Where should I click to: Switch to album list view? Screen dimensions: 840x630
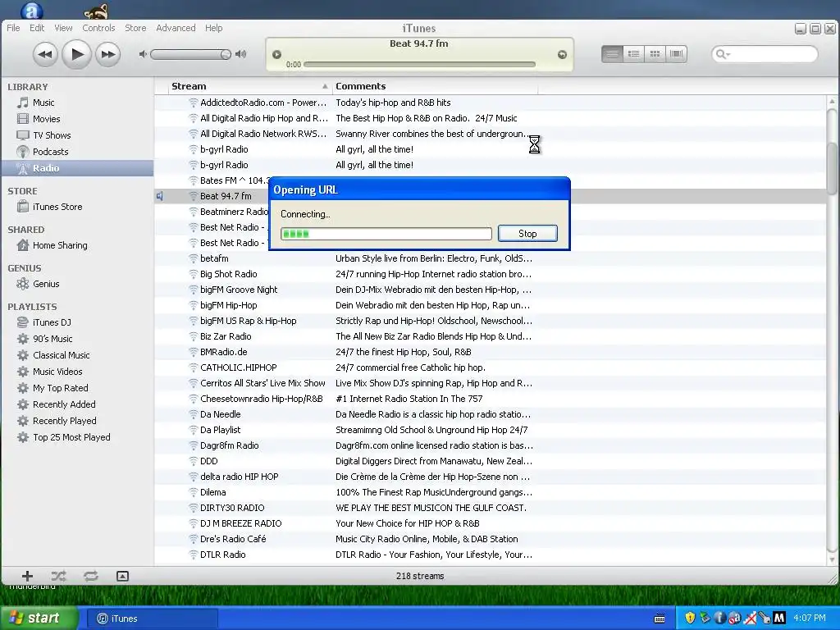633,53
